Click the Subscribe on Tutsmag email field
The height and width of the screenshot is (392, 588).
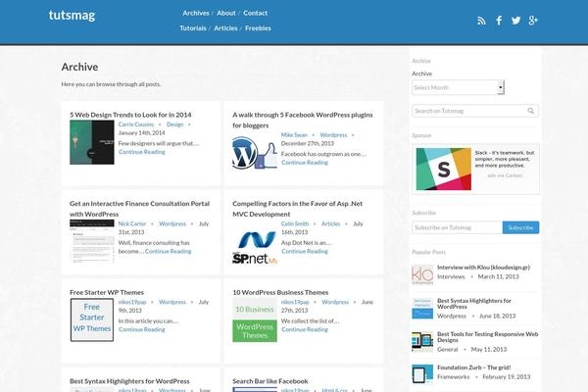click(x=457, y=227)
